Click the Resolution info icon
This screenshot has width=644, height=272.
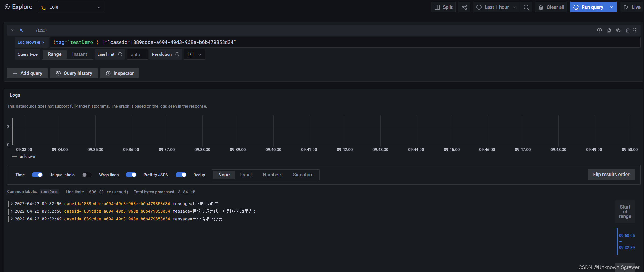click(x=177, y=54)
